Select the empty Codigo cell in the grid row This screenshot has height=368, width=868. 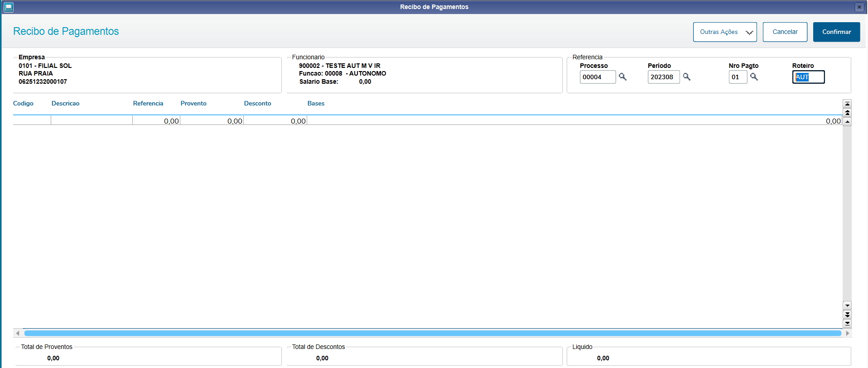[x=32, y=120]
